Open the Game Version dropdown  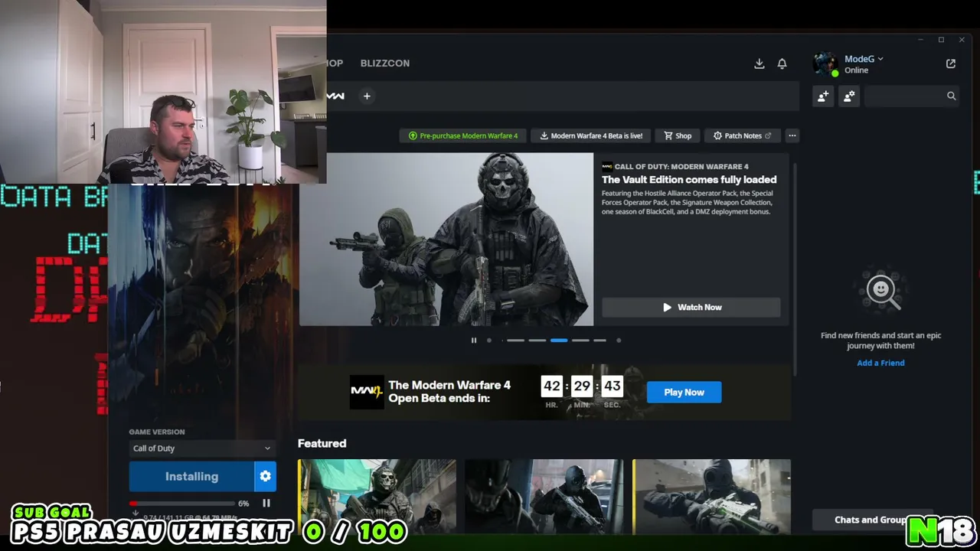click(x=201, y=448)
